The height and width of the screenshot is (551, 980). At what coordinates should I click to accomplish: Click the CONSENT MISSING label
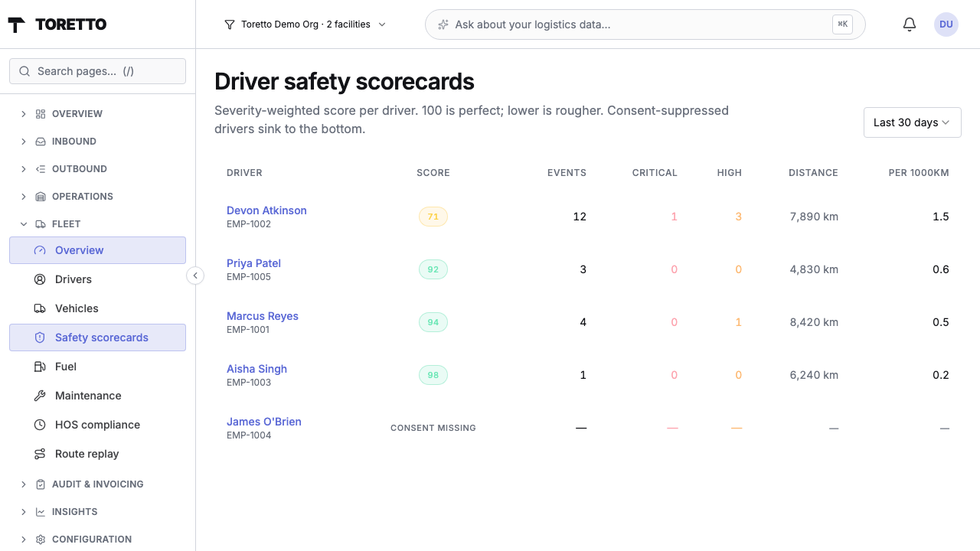coord(433,428)
